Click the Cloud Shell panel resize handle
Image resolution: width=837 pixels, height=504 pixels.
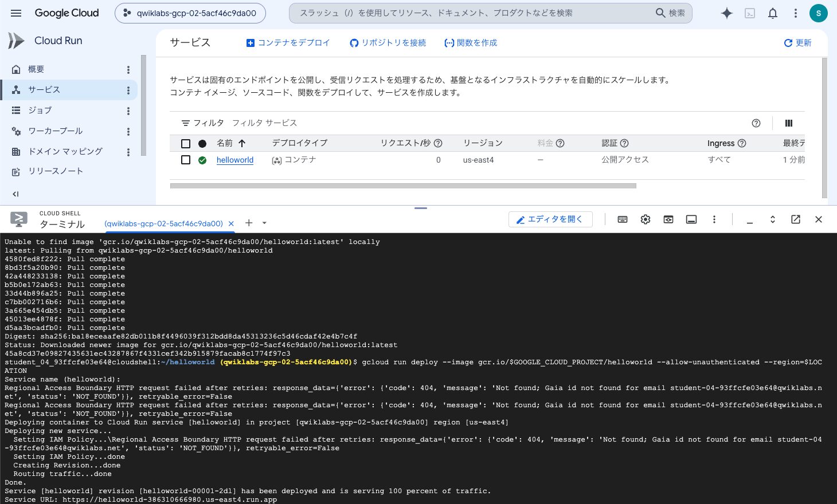pos(421,208)
